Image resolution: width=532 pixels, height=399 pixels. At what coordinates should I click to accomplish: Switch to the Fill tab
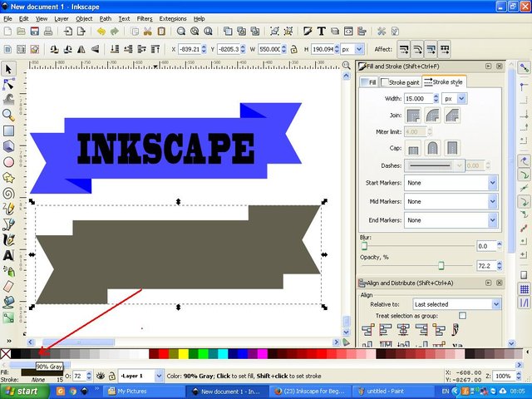click(x=369, y=82)
